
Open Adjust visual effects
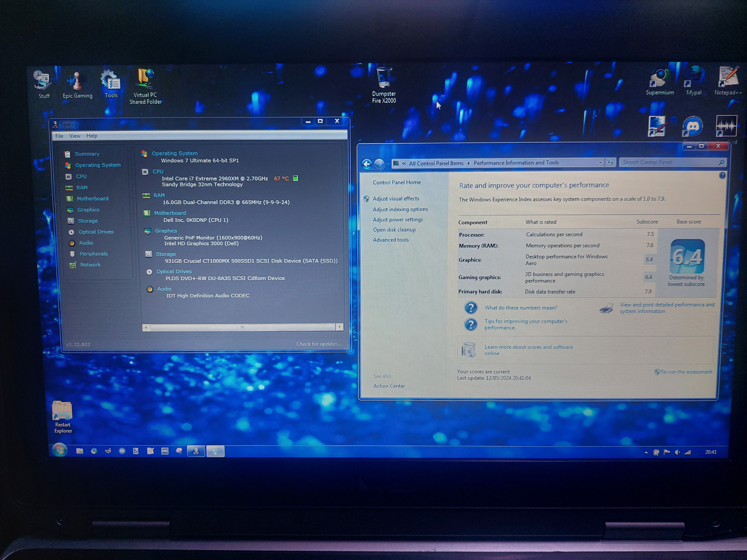point(396,199)
